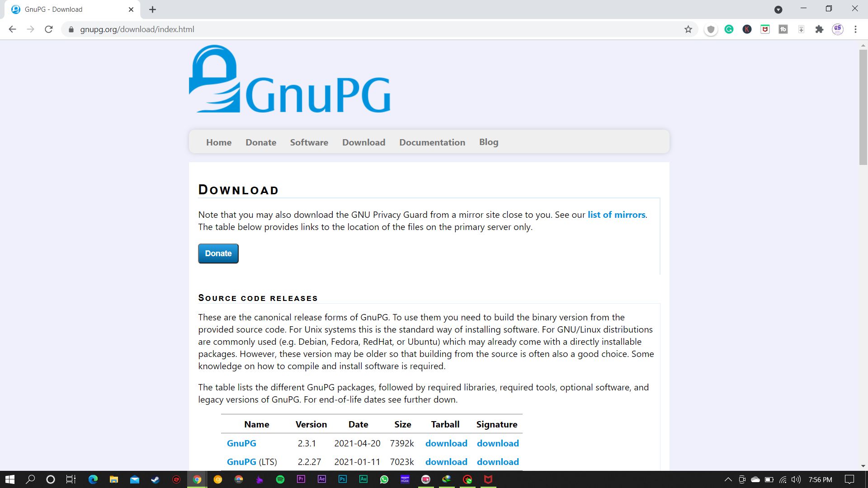Viewport: 868px width, 488px height.
Task: Open the Windows Start menu
Action: 10,479
